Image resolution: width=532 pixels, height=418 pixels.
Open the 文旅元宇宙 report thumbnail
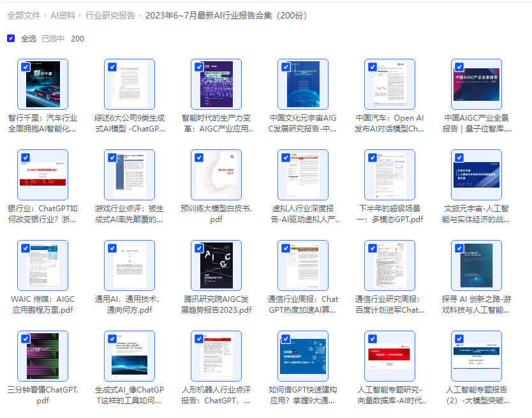[x=477, y=175]
